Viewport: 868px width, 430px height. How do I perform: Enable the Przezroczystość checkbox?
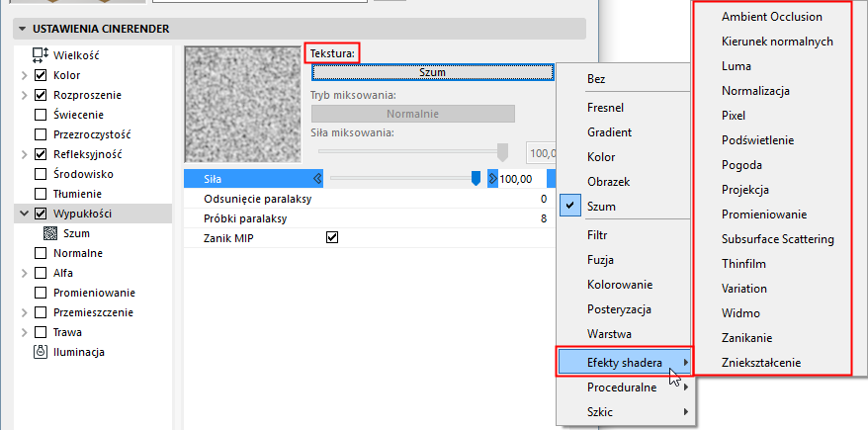coord(41,134)
